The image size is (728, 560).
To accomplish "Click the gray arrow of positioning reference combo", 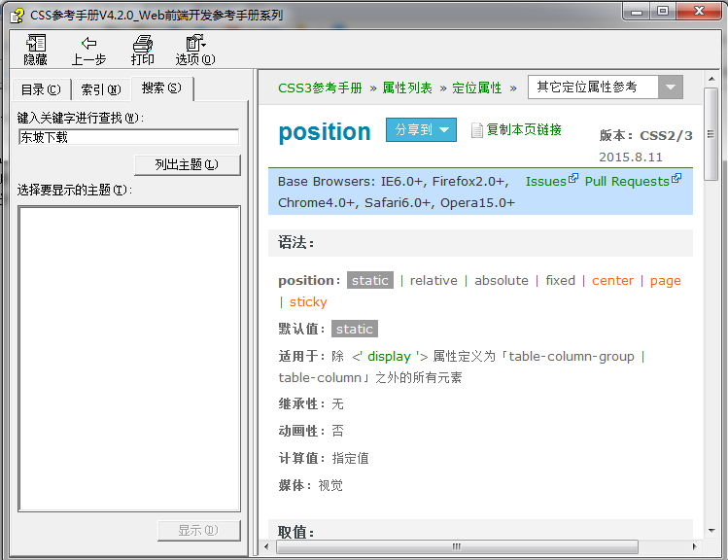I will 671,87.
